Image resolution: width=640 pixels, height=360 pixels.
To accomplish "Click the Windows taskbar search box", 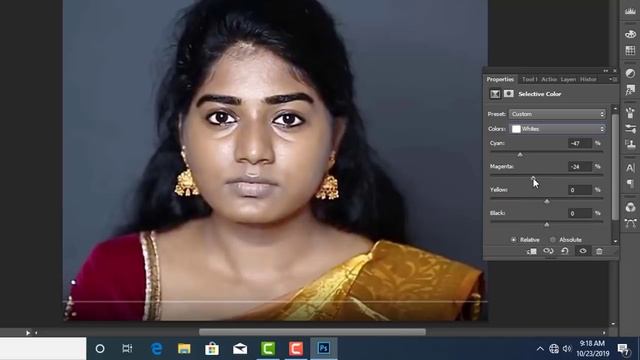I will coord(43,349).
